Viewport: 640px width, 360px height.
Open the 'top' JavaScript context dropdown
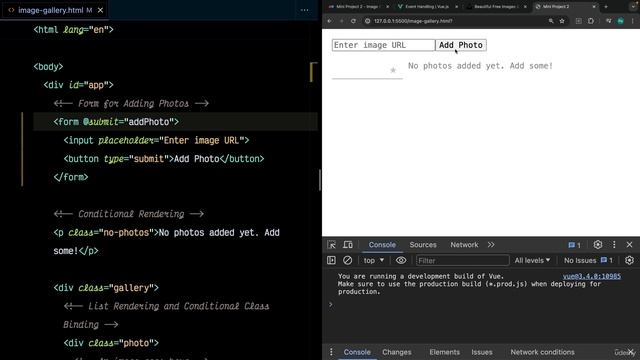tap(373, 260)
